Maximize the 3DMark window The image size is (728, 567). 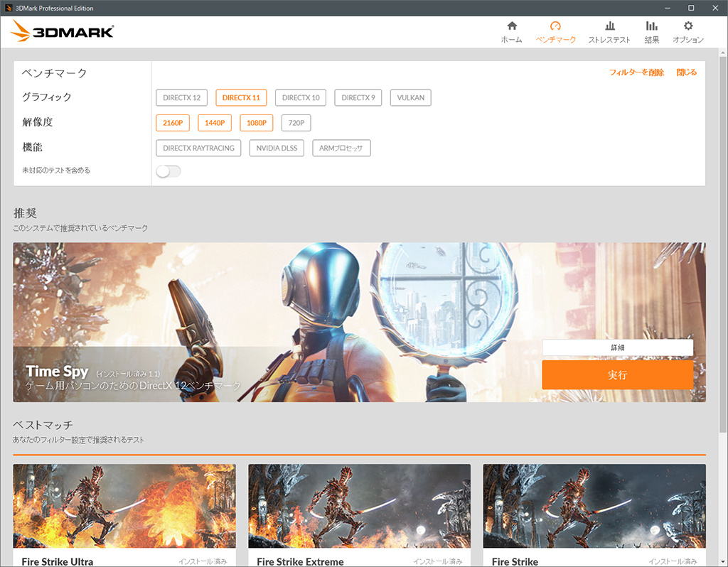[691, 8]
